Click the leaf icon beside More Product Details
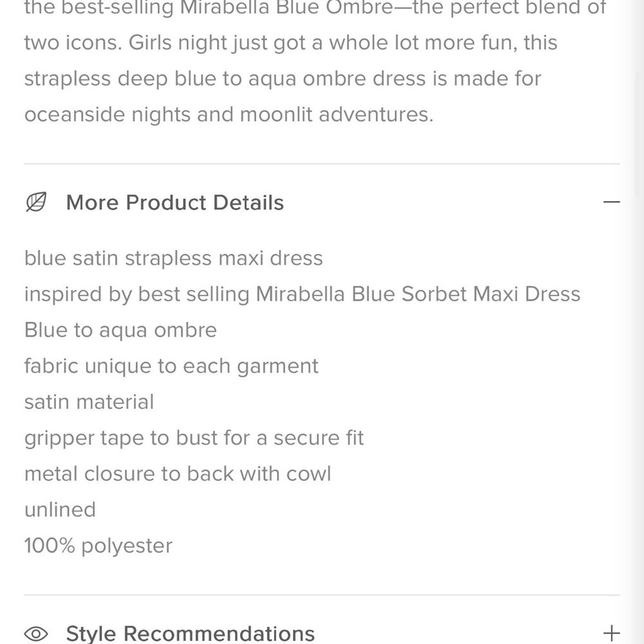This screenshot has width=644, height=644. [36, 202]
